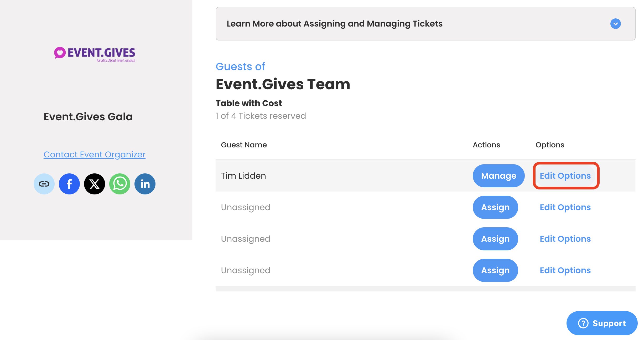Click the Event.Gives Gala title
Screen dimensions: 644x340
click(88, 117)
